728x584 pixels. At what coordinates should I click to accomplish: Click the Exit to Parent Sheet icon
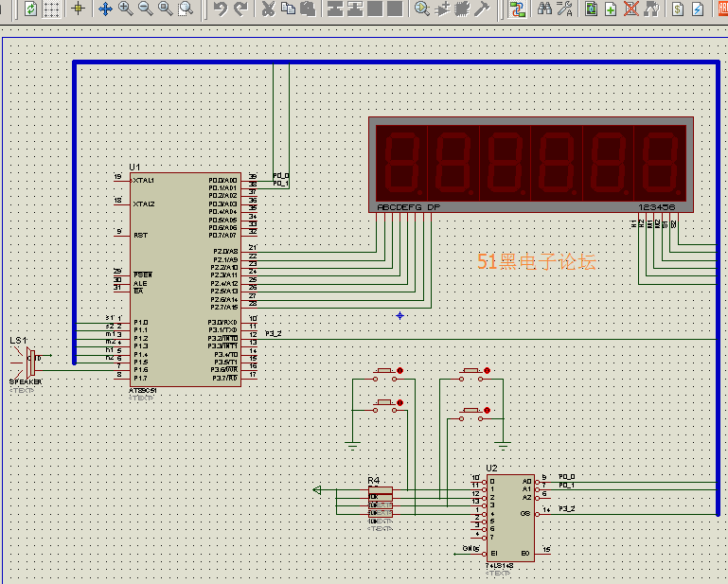[x=651, y=9]
